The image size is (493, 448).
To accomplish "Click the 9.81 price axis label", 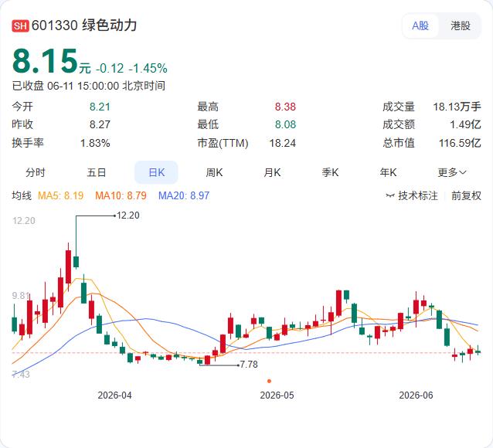I will pos(21,296).
